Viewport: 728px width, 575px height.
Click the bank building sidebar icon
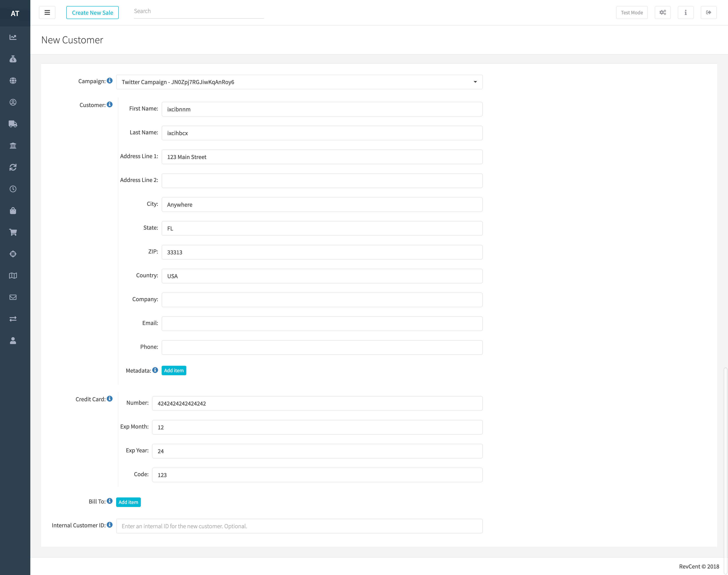point(13,146)
